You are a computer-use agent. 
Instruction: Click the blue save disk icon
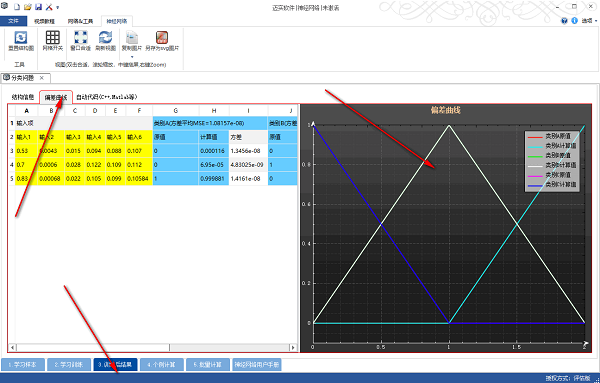click(38, 7)
